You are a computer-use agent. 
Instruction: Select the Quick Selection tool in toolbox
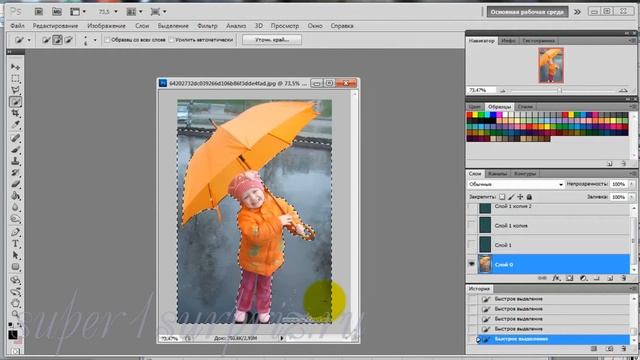[15, 102]
